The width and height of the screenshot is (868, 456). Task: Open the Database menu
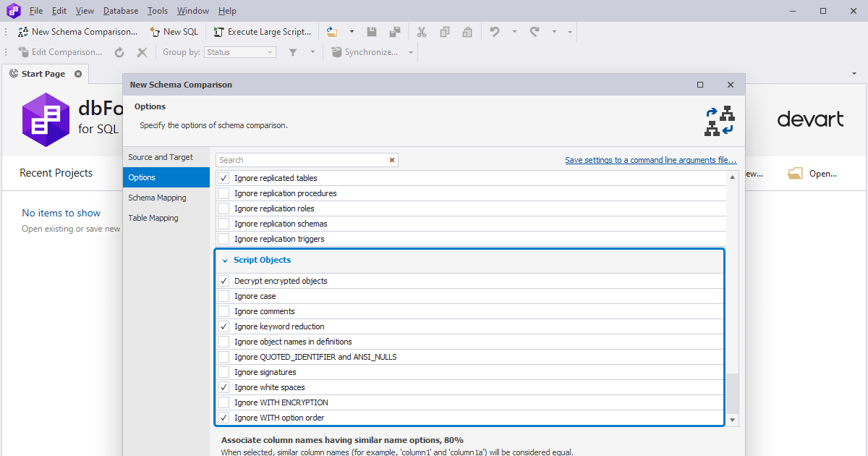click(120, 10)
